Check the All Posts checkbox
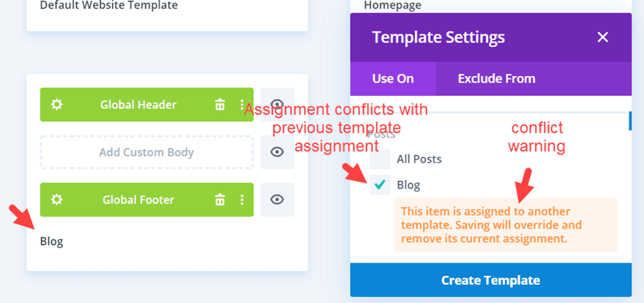 [x=380, y=159]
